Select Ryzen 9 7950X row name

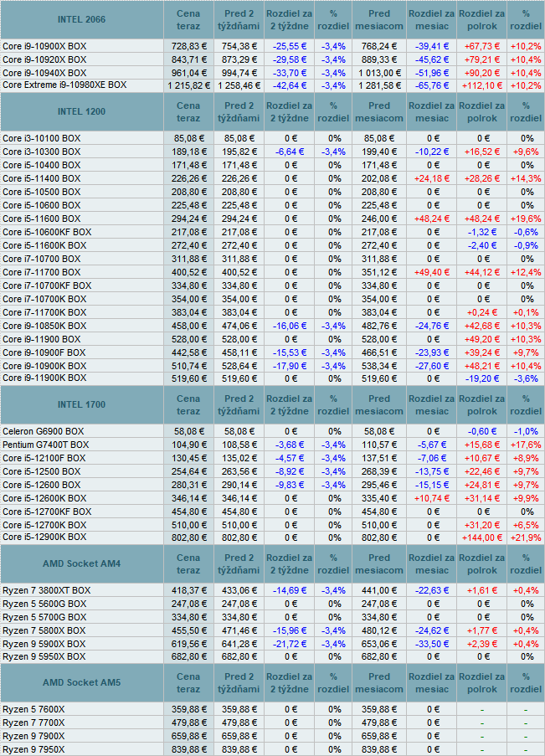click(33, 750)
